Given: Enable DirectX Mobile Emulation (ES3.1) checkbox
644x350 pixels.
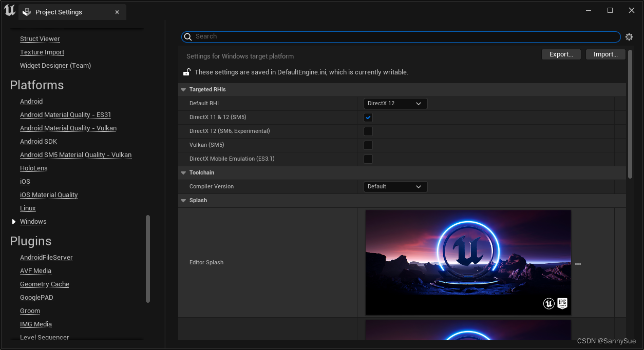Looking at the screenshot, I should point(368,159).
